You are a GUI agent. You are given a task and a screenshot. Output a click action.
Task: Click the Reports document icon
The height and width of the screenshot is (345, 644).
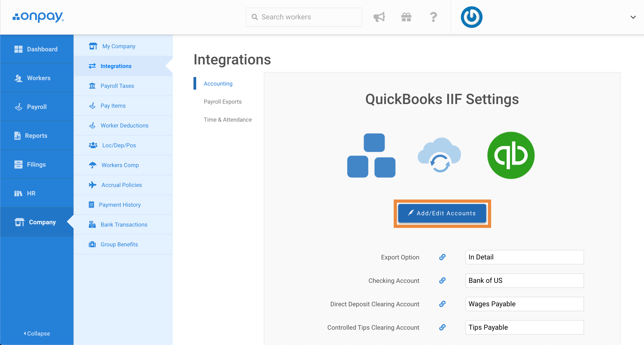pos(17,136)
